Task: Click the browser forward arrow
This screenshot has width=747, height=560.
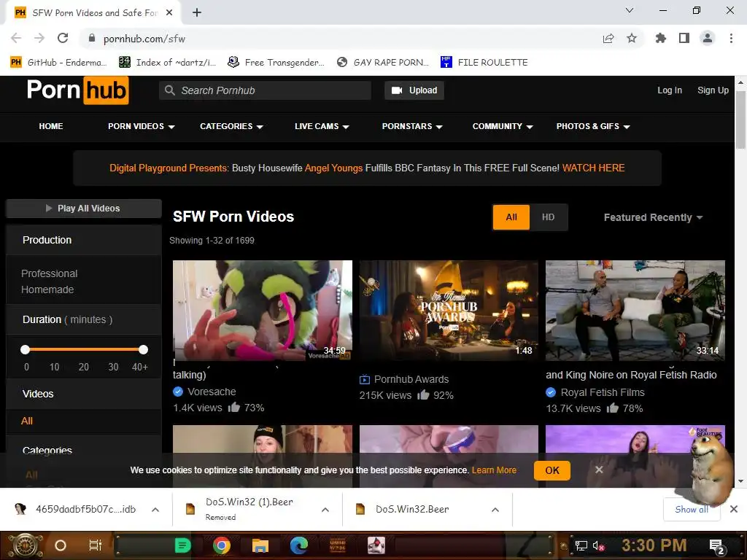Action: tap(39, 38)
